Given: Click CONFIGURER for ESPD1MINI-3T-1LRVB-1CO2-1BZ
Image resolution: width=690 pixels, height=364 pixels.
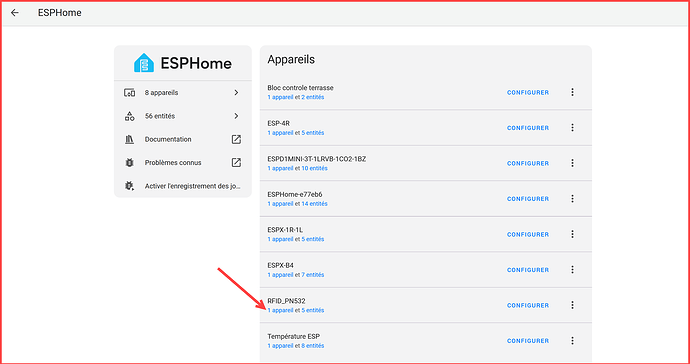Looking at the screenshot, I should tap(528, 164).
